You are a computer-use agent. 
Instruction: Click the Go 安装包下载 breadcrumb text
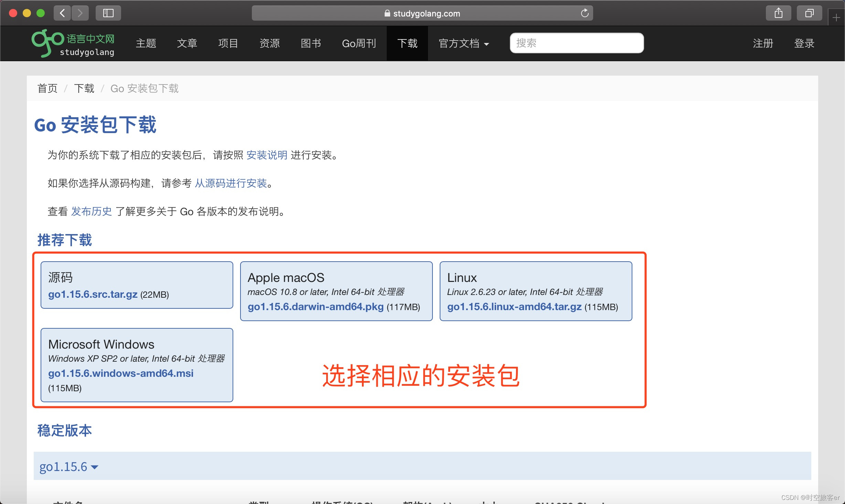(145, 88)
